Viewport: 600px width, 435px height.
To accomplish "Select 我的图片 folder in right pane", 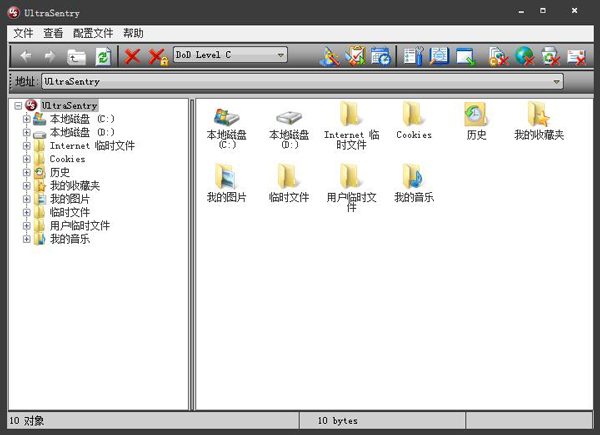I will [x=226, y=176].
